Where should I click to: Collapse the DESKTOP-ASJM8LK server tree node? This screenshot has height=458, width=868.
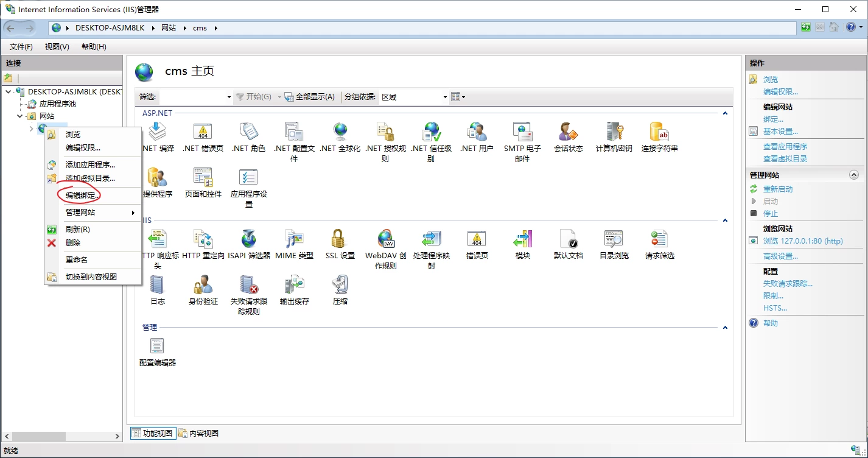[x=8, y=92]
